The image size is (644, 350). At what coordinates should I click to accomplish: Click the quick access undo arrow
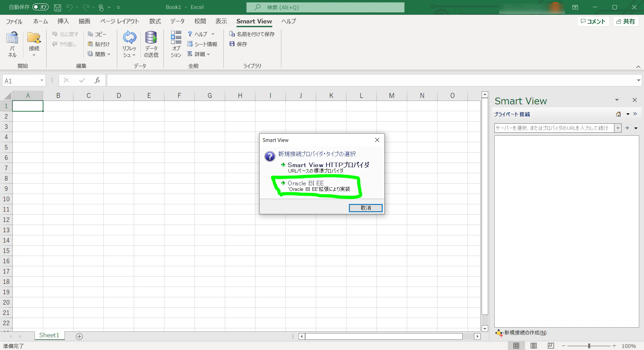click(x=70, y=7)
